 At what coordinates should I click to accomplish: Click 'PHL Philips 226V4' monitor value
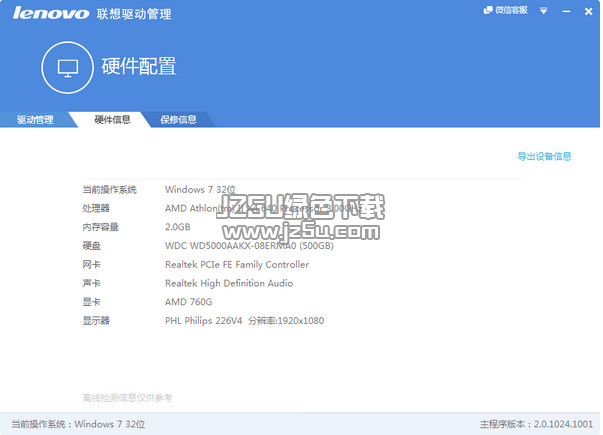click(203, 321)
